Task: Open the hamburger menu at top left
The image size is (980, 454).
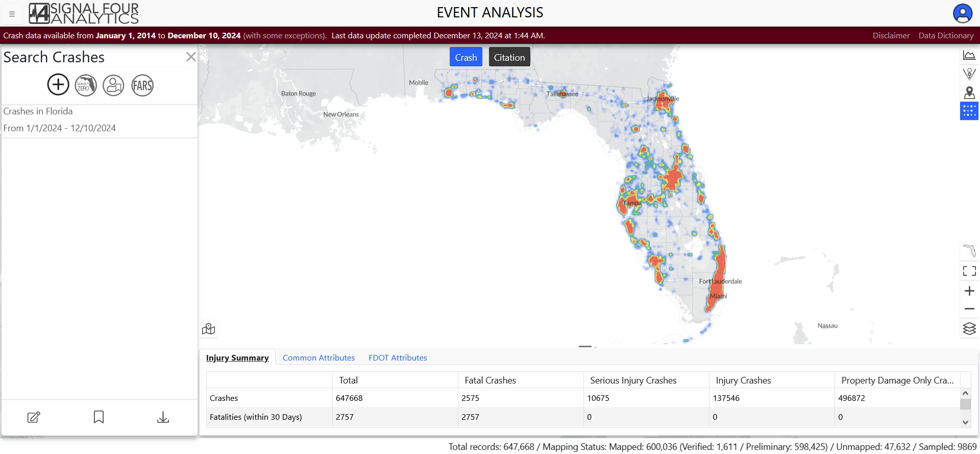Action: (x=12, y=14)
